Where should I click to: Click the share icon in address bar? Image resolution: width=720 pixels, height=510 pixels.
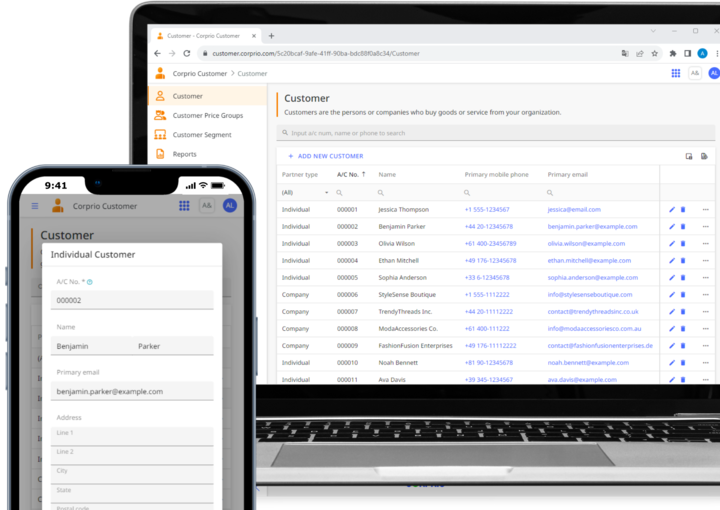(640, 54)
